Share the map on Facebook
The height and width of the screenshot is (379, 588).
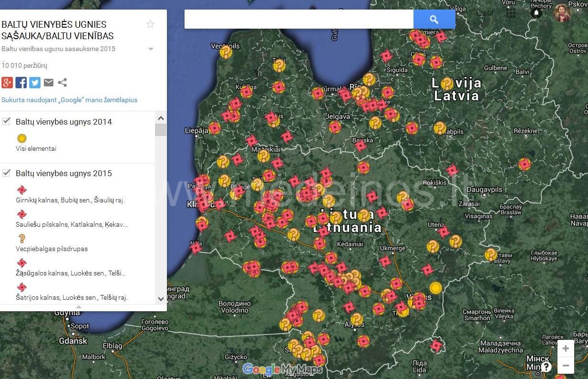pos(21,83)
